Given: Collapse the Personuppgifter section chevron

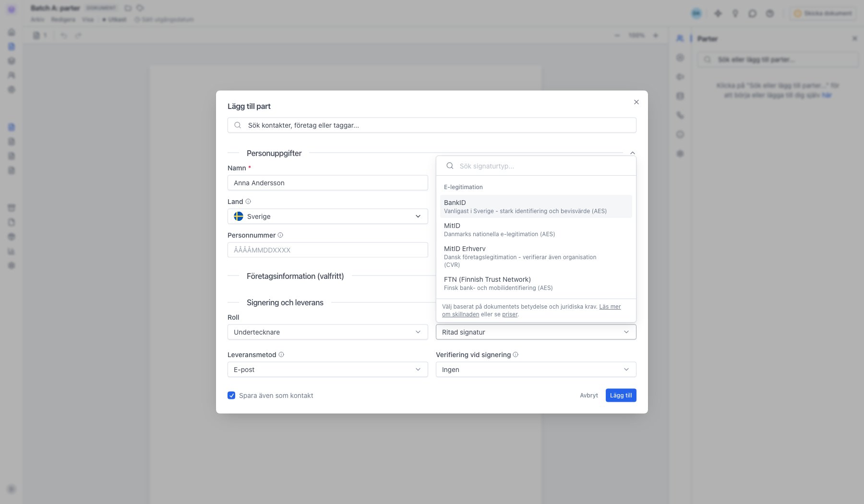Looking at the screenshot, I should click(x=633, y=153).
